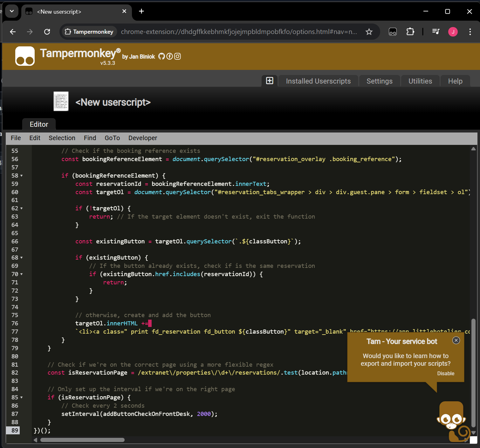480x448 pixels.
Task: Open the Selection menu in the editor
Action: 62,138
